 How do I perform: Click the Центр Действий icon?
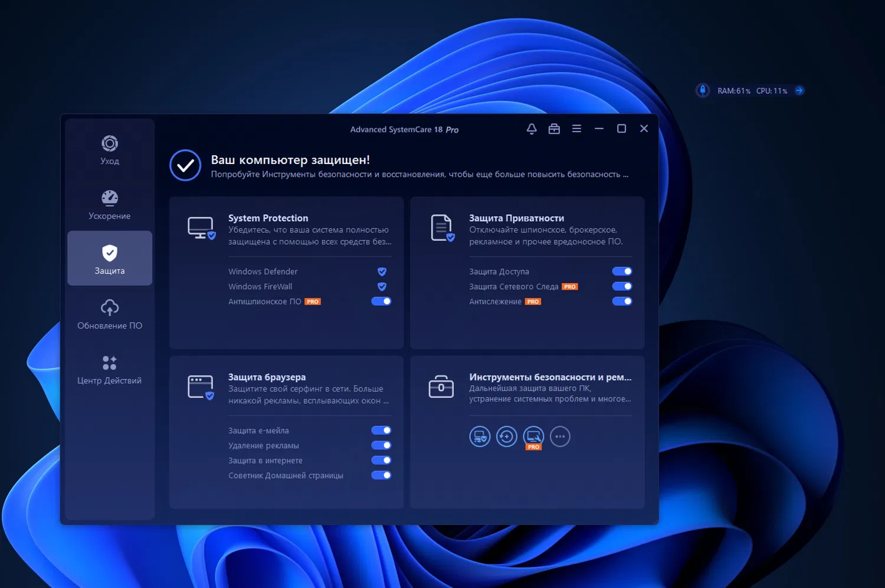click(110, 362)
